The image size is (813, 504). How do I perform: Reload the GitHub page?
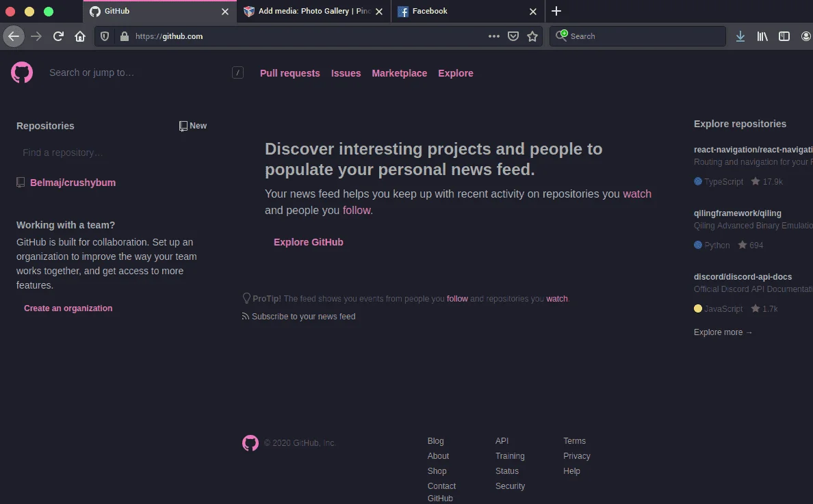pos(58,36)
